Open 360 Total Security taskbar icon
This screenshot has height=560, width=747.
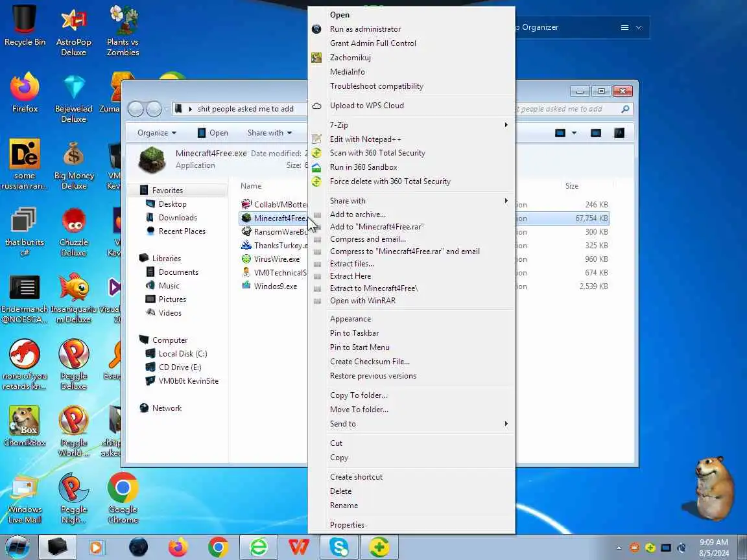pyautogui.click(x=379, y=548)
